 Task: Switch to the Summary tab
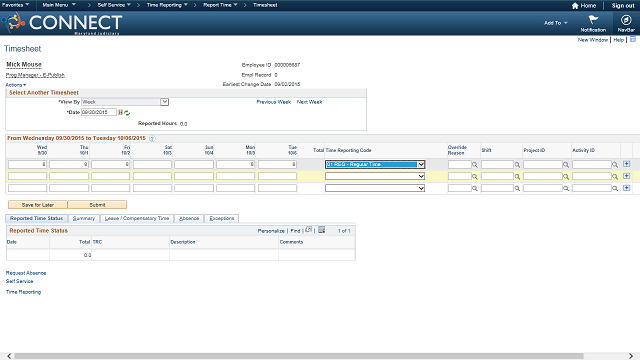84,218
